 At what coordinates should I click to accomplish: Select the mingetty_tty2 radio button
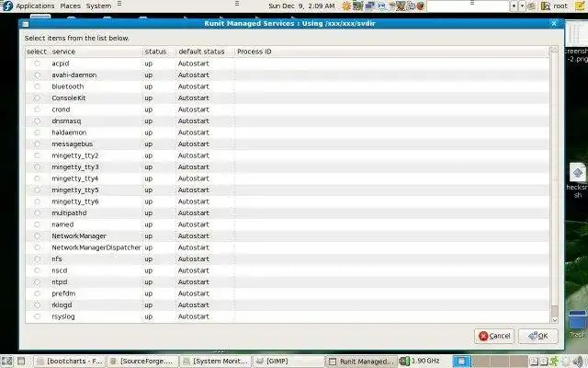pyautogui.click(x=37, y=155)
